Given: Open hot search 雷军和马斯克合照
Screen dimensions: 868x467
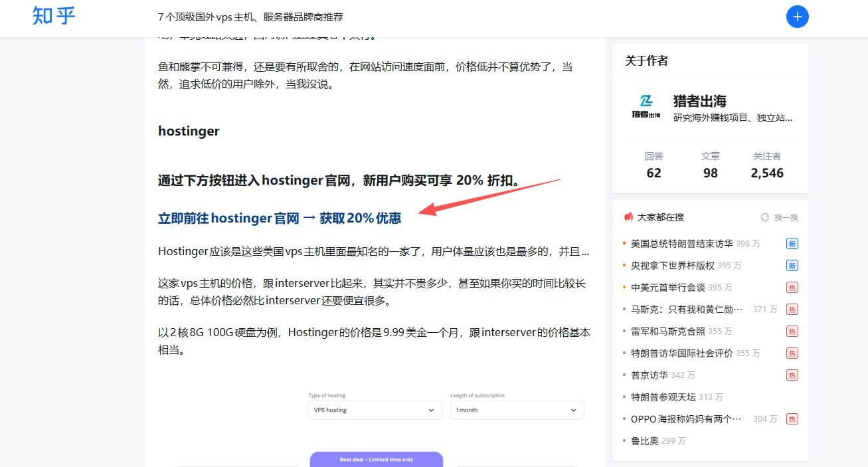Looking at the screenshot, I should (668, 331).
